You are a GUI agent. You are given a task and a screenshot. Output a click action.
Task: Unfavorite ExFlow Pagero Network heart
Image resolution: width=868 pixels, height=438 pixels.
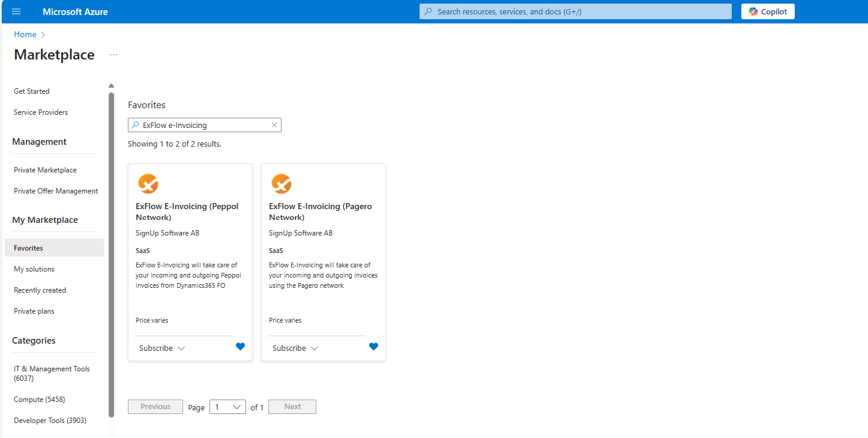coord(373,347)
